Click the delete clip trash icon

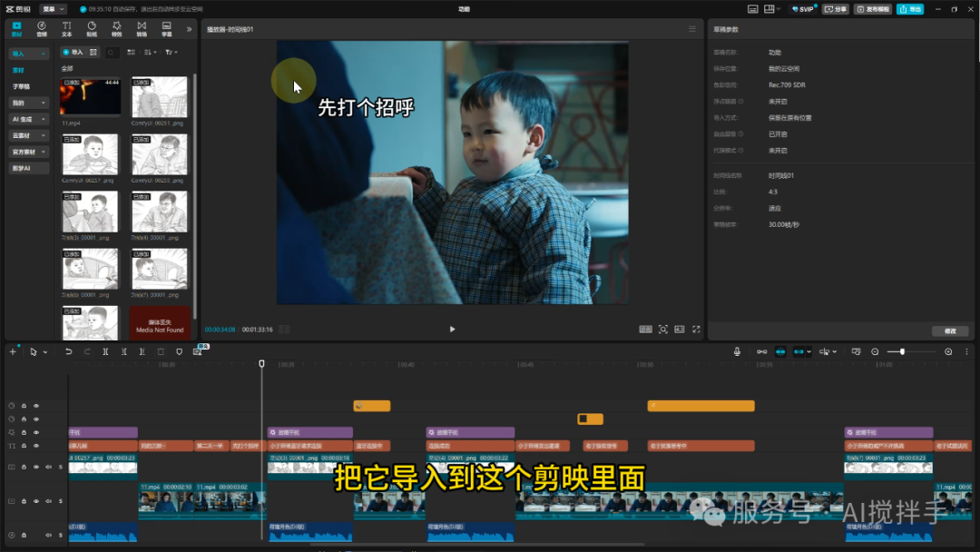pos(161,352)
